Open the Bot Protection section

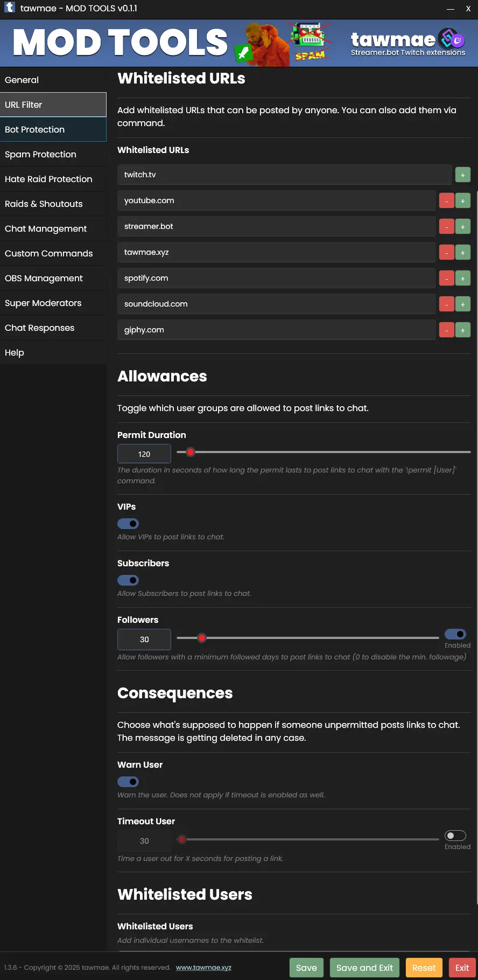pos(53,129)
